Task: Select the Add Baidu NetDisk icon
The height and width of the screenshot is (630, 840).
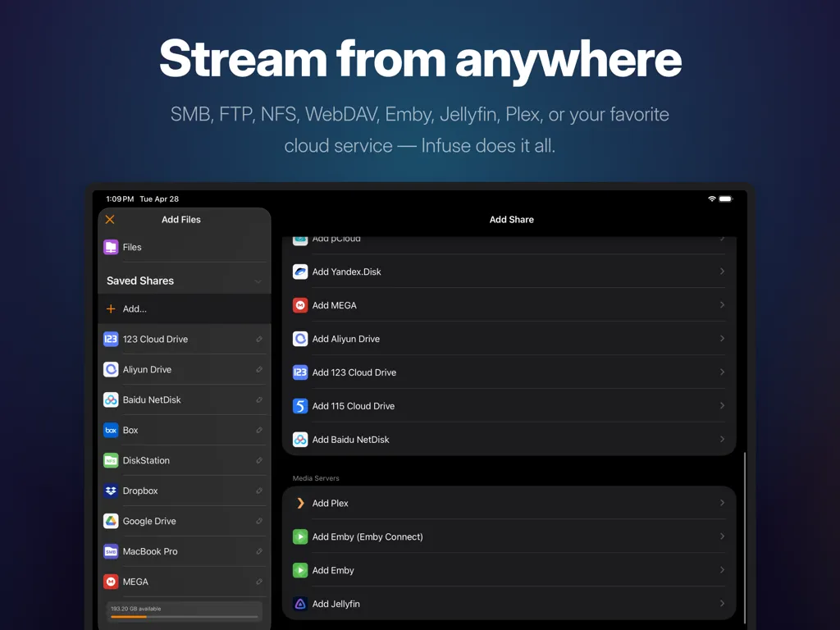Action: pyautogui.click(x=300, y=440)
